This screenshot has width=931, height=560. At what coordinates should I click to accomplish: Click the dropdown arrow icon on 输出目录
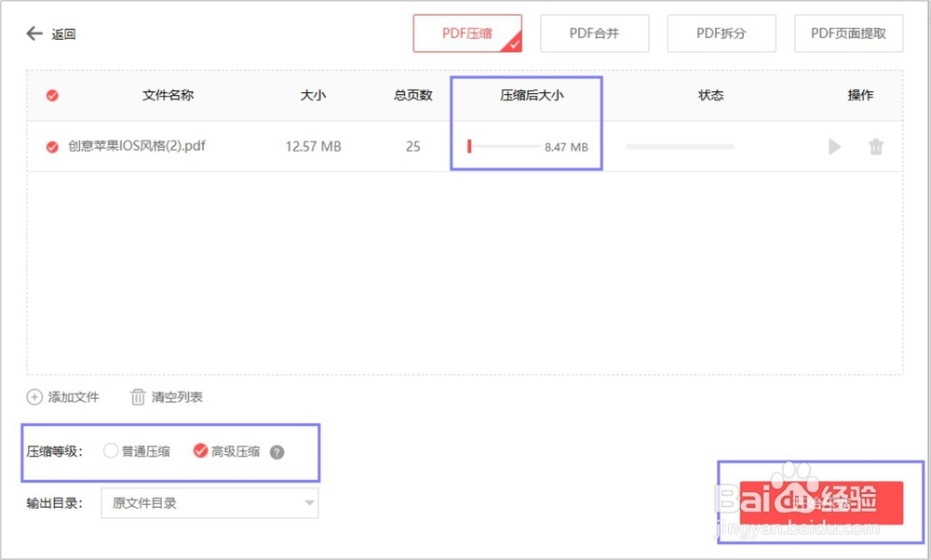[x=308, y=502]
